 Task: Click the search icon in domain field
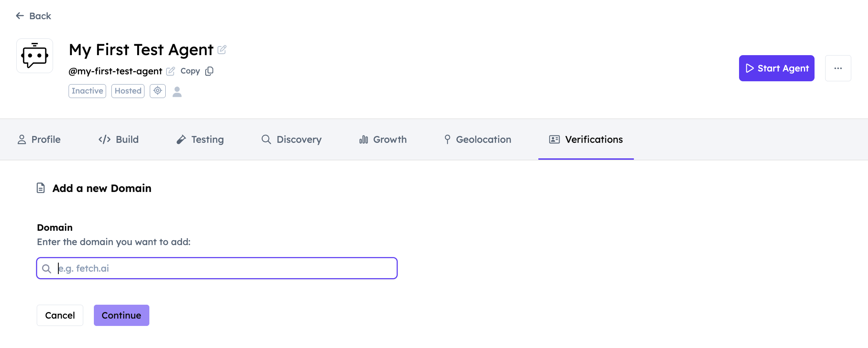pyautogui.click(x=47, y=269)
